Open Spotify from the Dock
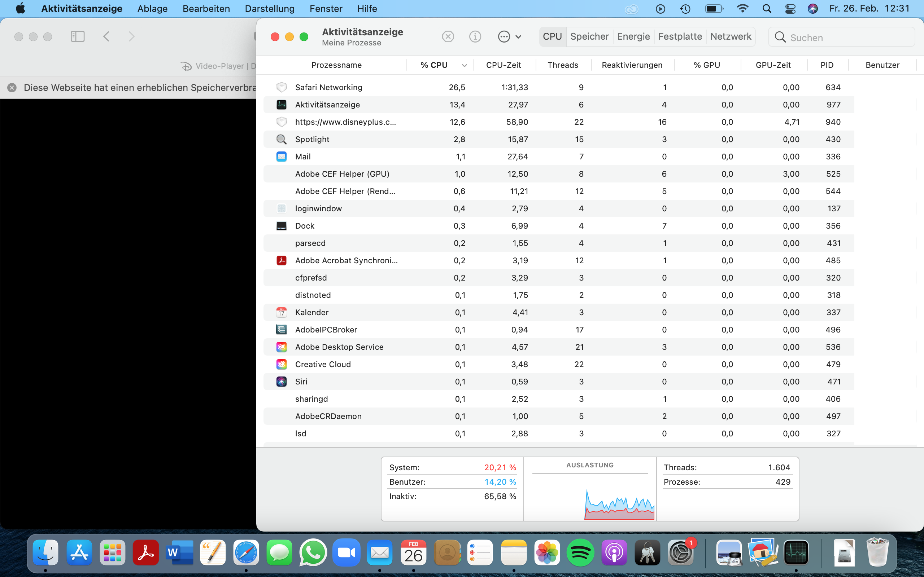The width and height of the screenshot is (924, 577). point(580,552)
